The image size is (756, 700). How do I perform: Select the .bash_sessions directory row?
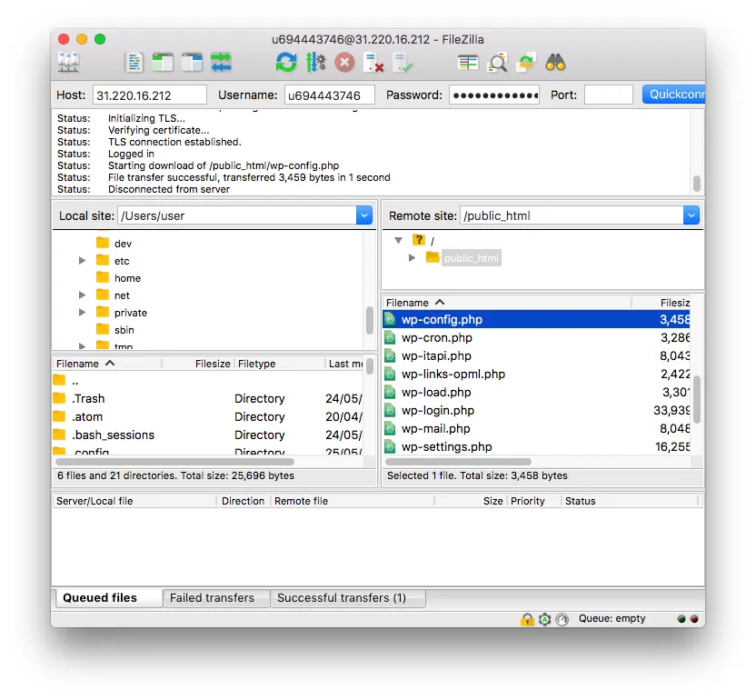pyautogui.click(x=207, y=435)
